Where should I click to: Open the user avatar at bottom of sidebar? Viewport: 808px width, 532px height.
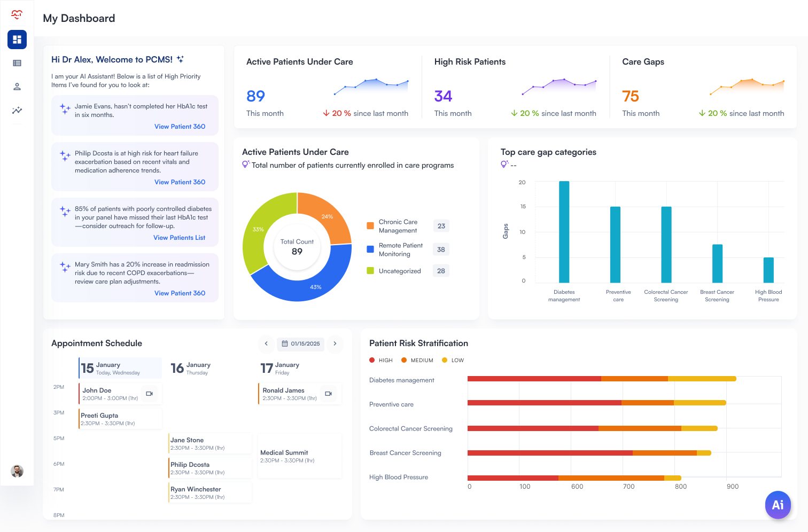(x=17, y=471)
